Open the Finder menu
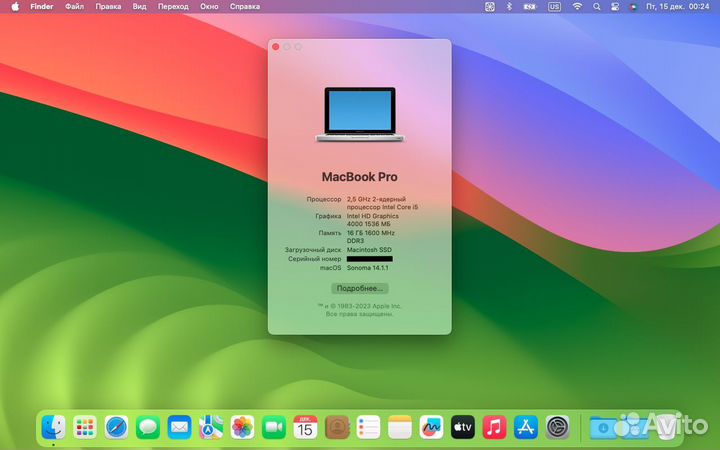 pos(42,6)
